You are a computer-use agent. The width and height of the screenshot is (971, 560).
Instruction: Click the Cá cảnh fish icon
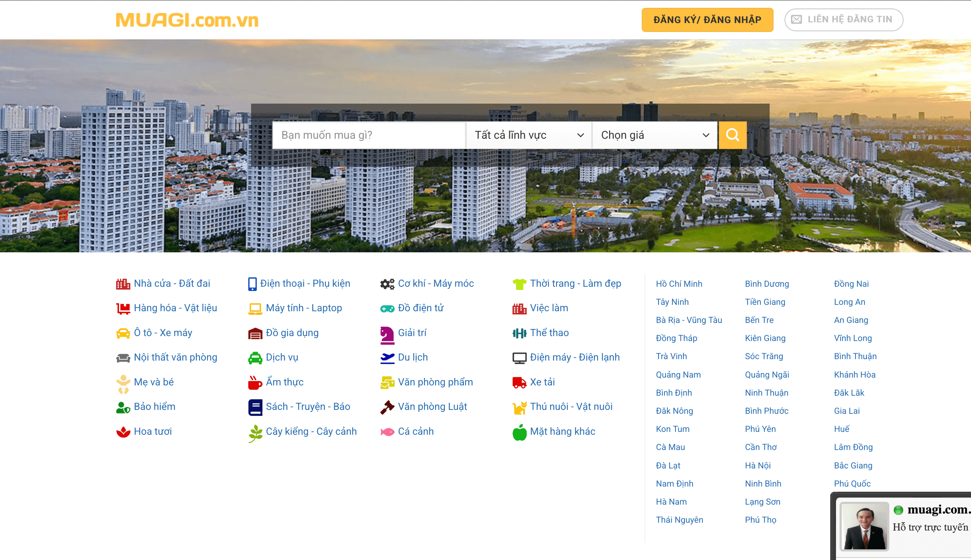[x=387, y=432]
